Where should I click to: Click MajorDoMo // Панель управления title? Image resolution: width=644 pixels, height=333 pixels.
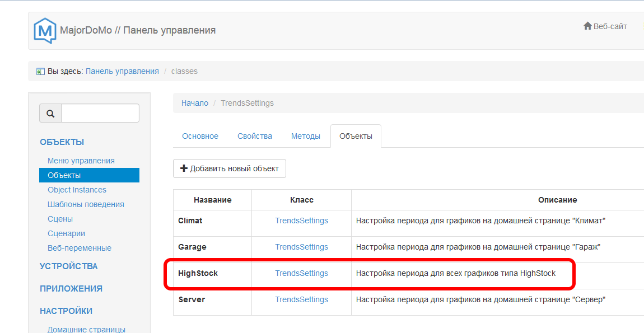[x=138, y=30]
